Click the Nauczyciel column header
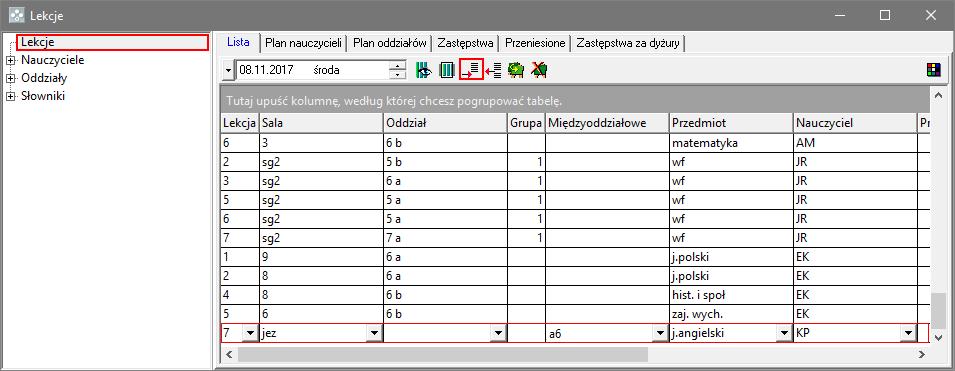Viewport: 955px width, 371px height. tap(855, 123)
